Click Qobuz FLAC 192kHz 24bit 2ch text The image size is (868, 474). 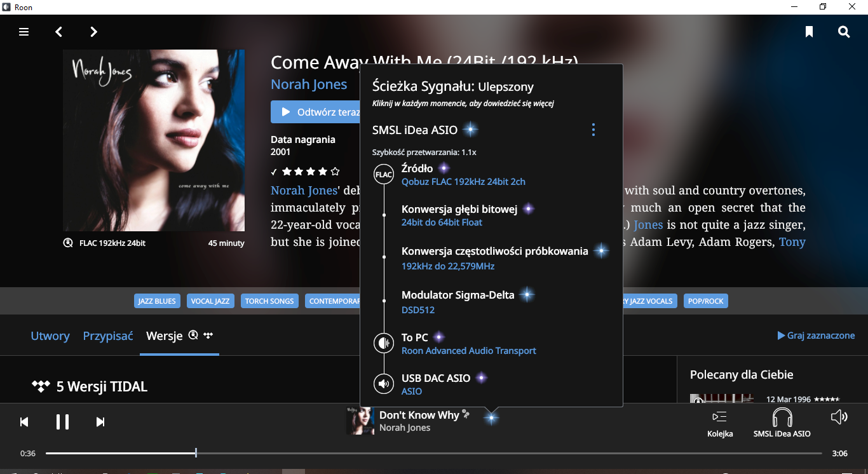[463, 182]
